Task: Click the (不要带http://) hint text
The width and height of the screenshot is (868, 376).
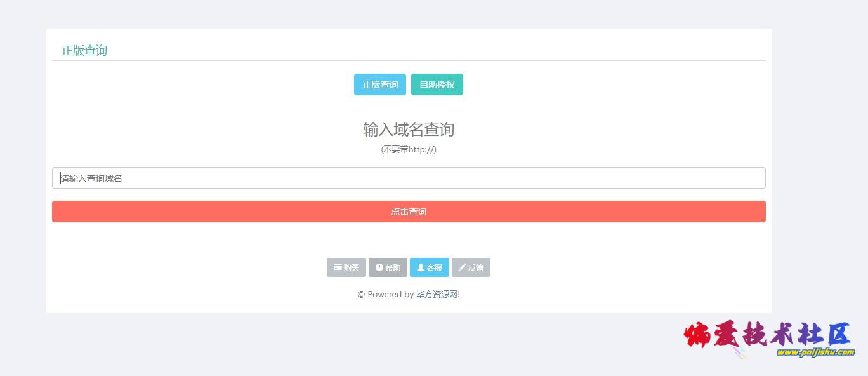Action: point(409,149)
